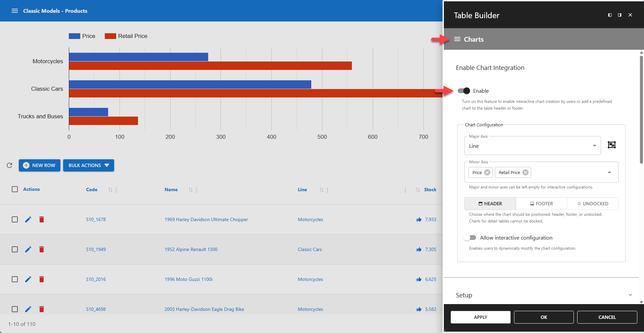Image resolution: width=644 pixels, height=333 pixels.
Task: Select the UNDOCKED chart position
Action: (x=593, y=204)
